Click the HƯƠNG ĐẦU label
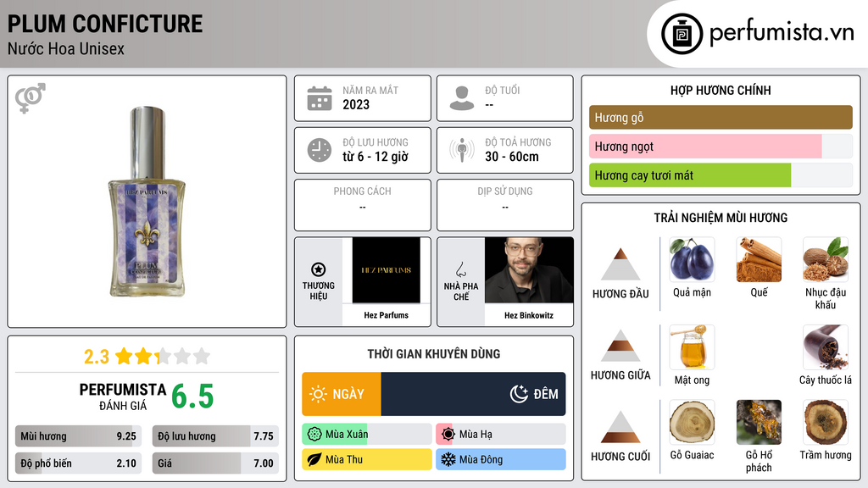The height and width of the screenshot is (488, 868). click(620, 294)
